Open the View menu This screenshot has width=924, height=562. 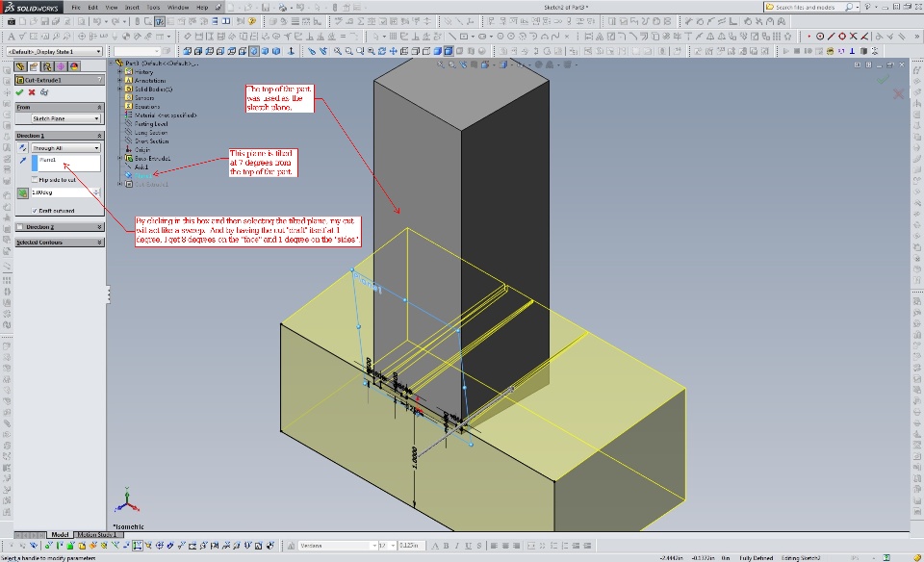[x=112, y=8]
